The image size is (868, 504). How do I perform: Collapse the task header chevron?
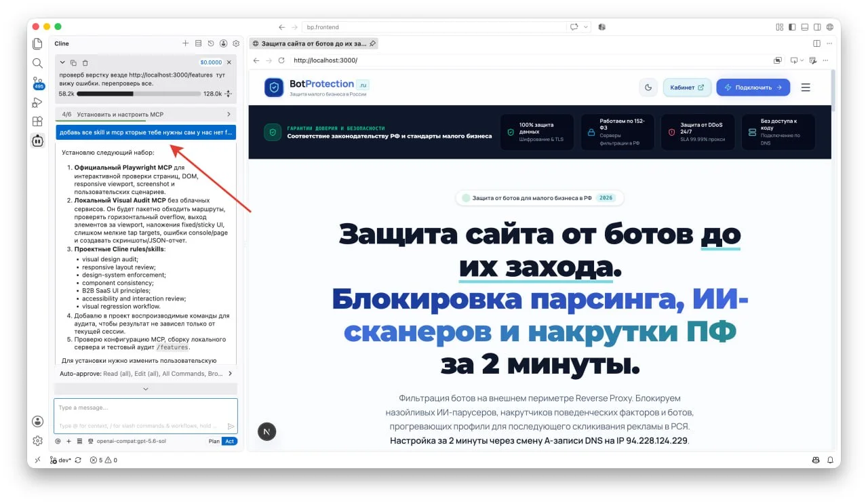pyautogui.click(x=62, y=62)
